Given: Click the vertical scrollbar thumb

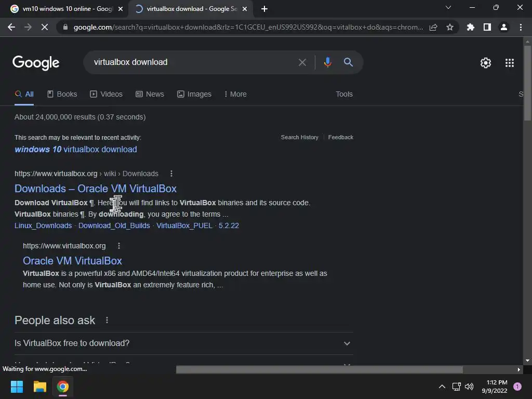Looking at the screenshot, I should pyautogui.click(x=527, y=83).
